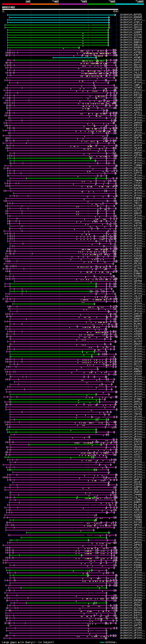Screen dimensions: 146x644
Task: Click the UniRef100_C4NFL2 label
Action: [131, 85]
